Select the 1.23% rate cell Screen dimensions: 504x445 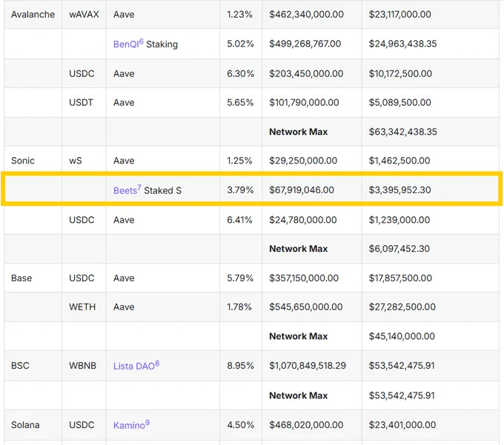pyautogui.click(x=239, y=15)
